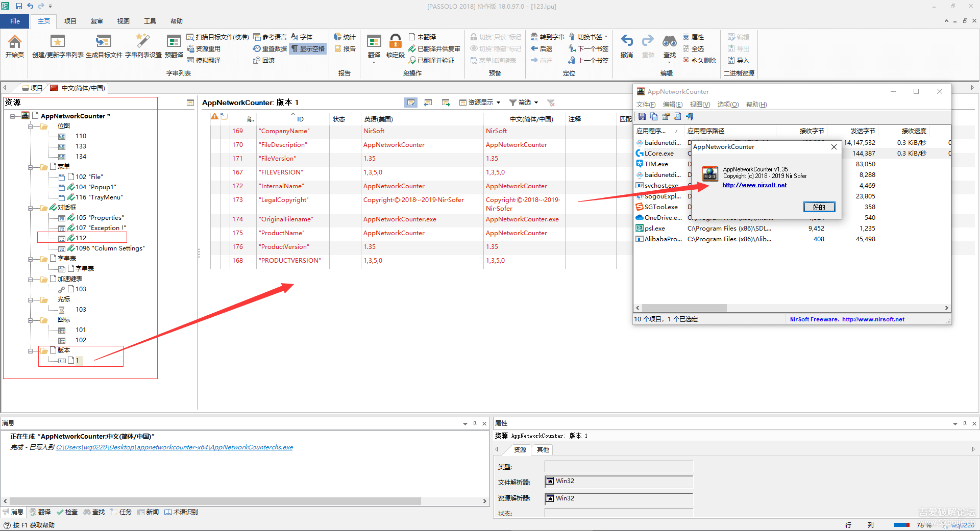Open the 资源显示 dropdown
The image size is (980, 531).
tap(480, 102)
